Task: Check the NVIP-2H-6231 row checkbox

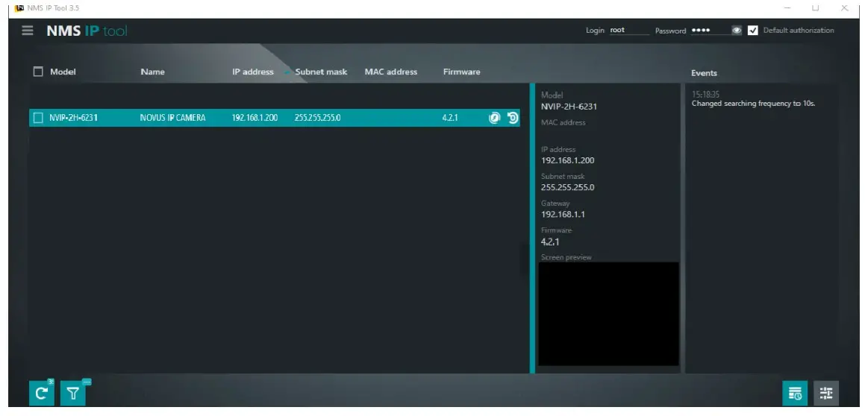Action: 38,117
